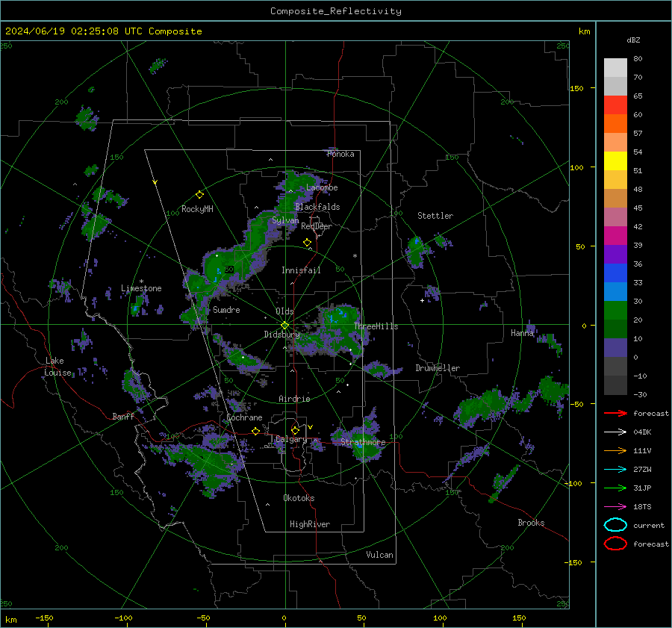The width and height of the screenshot is (672, 628).
Task: Select the light gray 70 dBZ swatch
Action: [x=615, y=68]
